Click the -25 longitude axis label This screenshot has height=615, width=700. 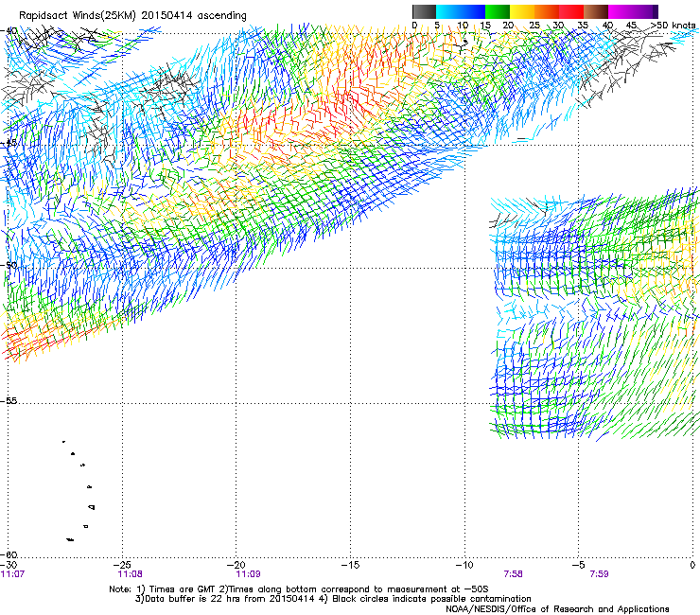[122, 565]
